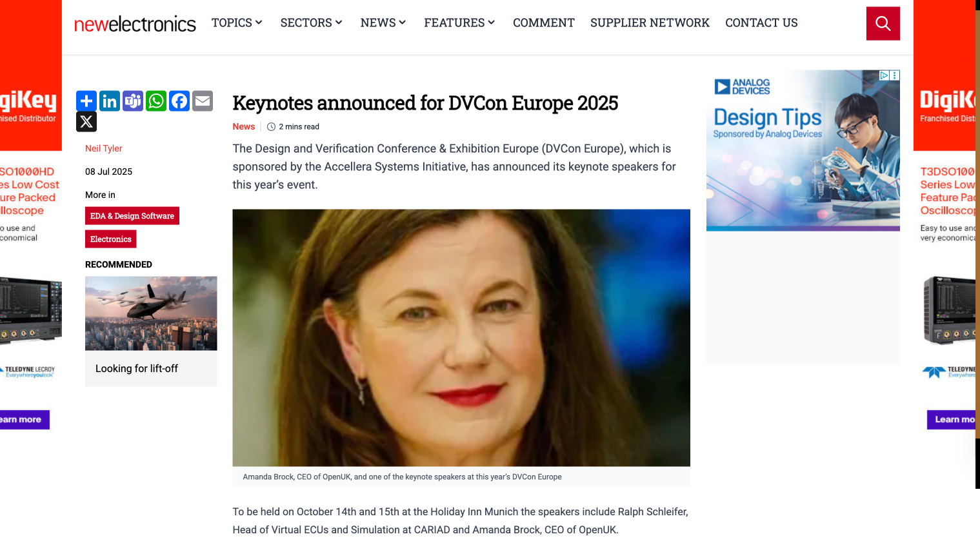This screenshot has width=980, height=552.
Task: Share article by Email icon
Action: pos(203,101)
